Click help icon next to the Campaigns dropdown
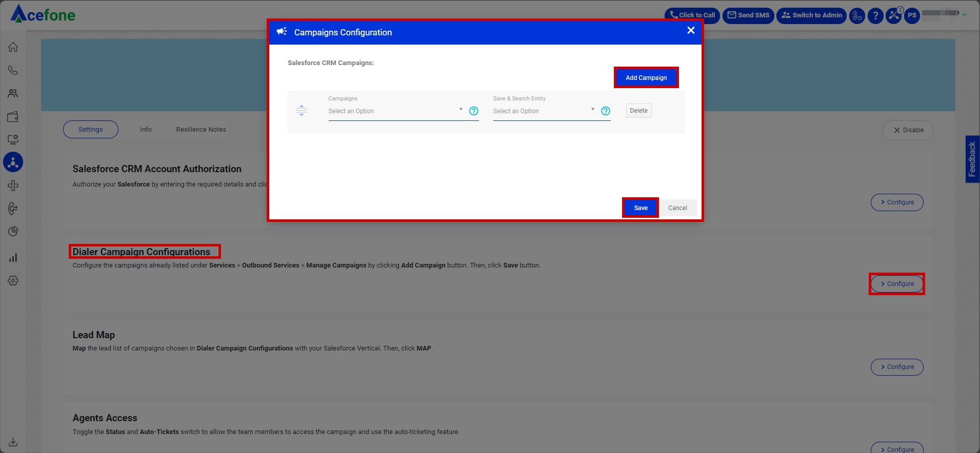 474,111
